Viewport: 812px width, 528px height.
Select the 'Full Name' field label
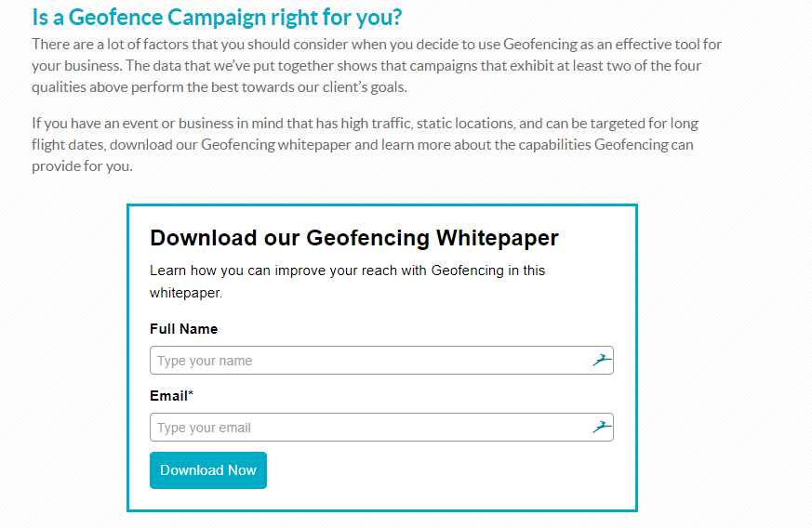tap(184, 329)
